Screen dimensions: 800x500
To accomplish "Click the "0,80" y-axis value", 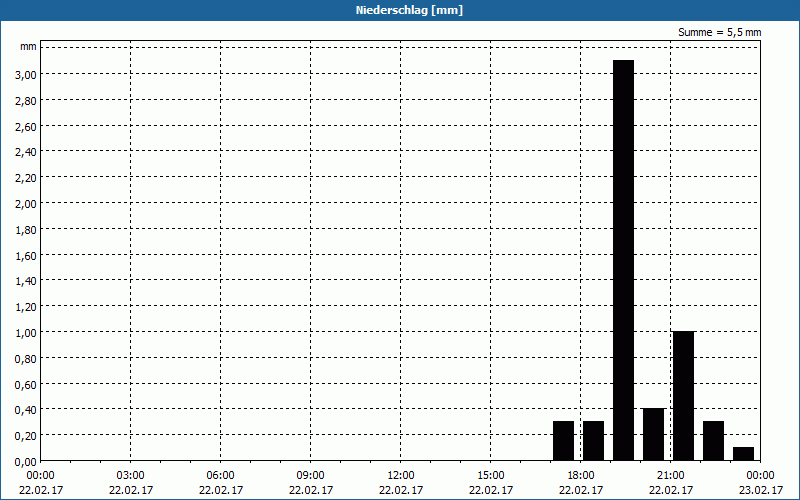I will 26,359.
